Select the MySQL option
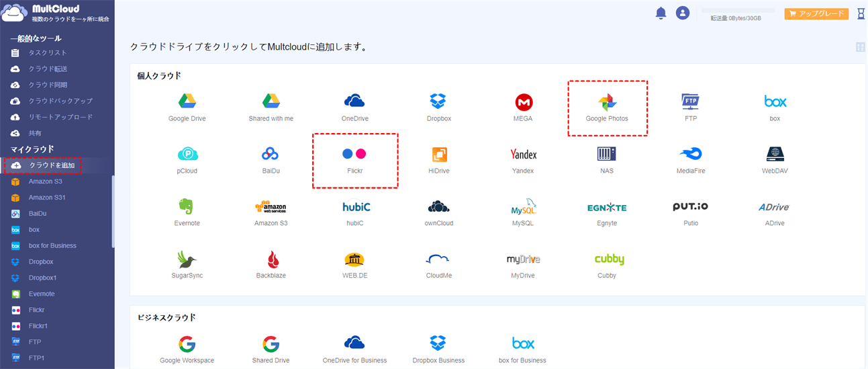 pyautogui.click(x=523, y=212)
